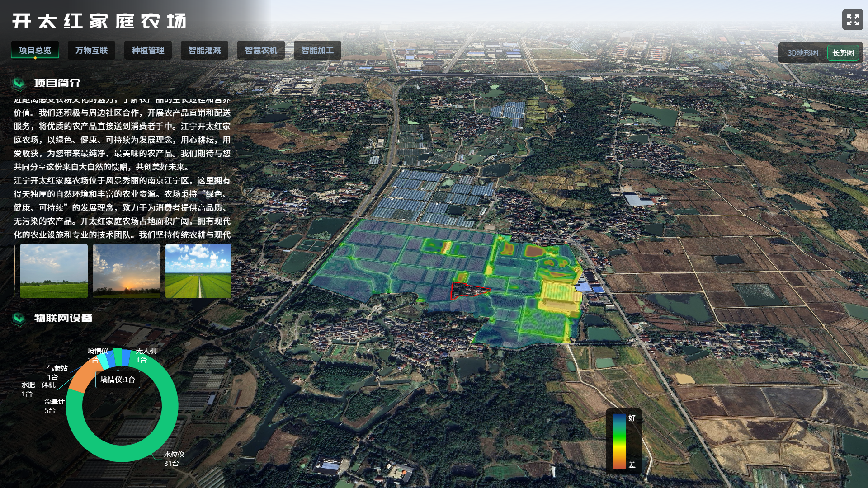Open the 种植管理 tab

click(148, 50)
